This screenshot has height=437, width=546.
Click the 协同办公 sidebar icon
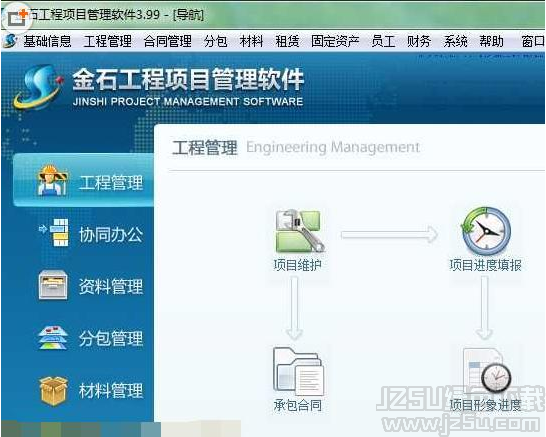click(x=54, y=232)
